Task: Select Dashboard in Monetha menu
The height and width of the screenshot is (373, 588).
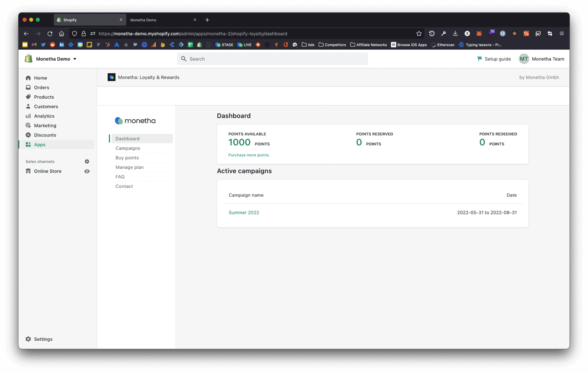Action: point(142,139)
